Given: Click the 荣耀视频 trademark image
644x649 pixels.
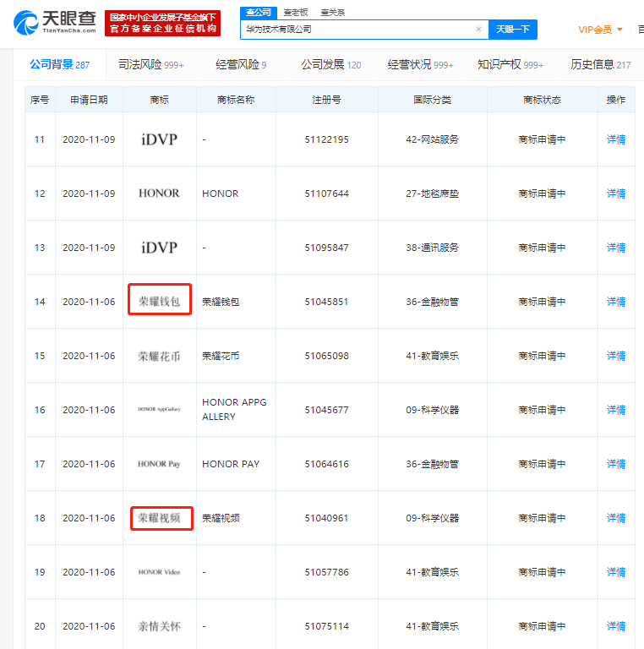Looking at the screenshot, I should click(160, 518).
